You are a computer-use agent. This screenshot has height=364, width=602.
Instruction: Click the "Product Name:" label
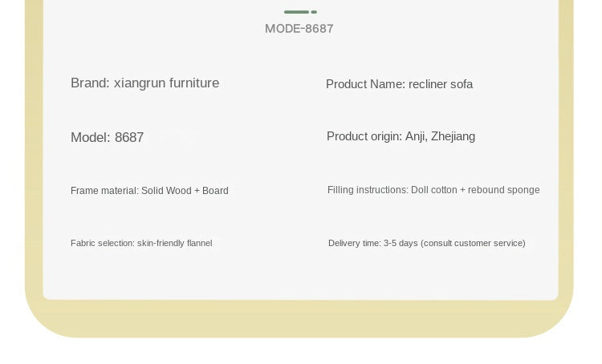coord(365,84)
